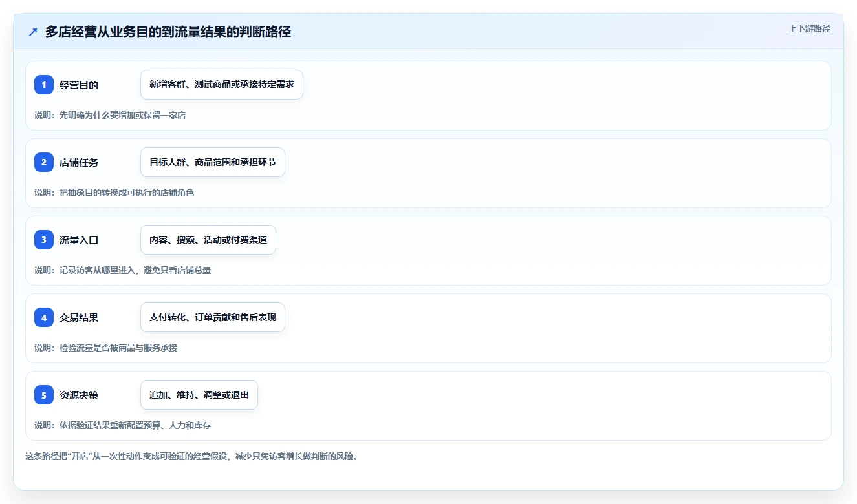
Task: Click the arrow icon beside the title
Action: (33, 32)
